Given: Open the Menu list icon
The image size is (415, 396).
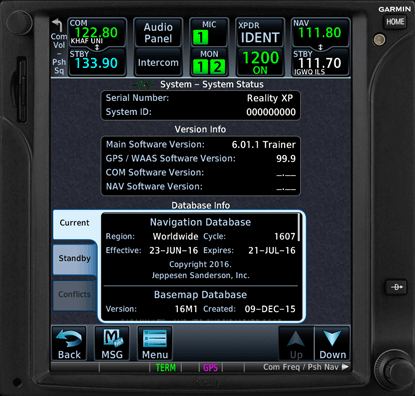Looking at the screenshot, I should [x=155, y=343].
